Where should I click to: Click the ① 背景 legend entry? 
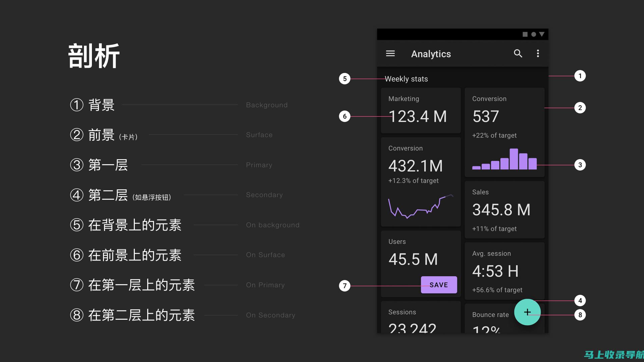point(92,105)
